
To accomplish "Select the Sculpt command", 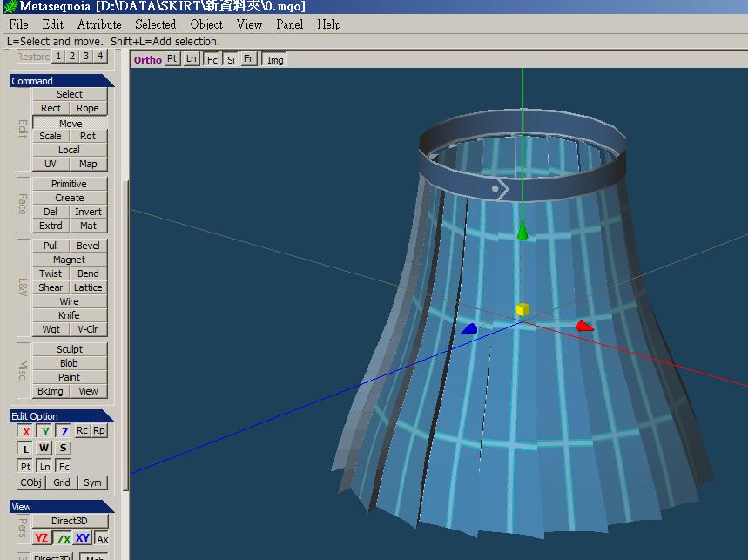I will [x=69, y=349].
